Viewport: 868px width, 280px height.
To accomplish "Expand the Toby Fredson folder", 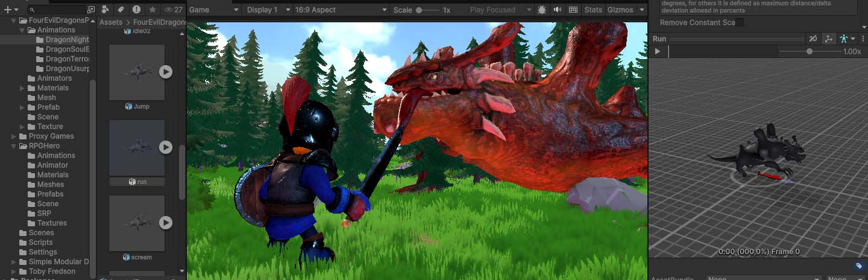I will 14,271.
